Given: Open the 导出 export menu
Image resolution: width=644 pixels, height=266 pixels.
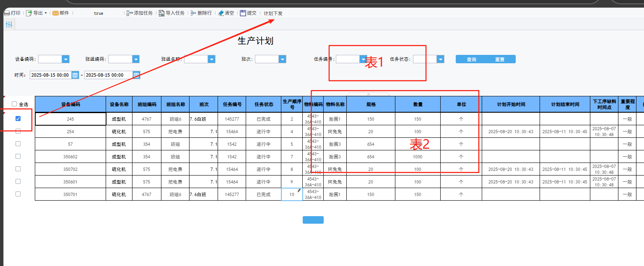Looking at the screenshot, I should [x=36, y=13].
